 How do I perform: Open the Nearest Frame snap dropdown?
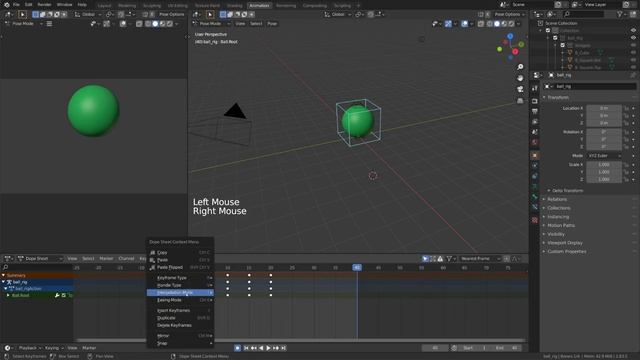(480, 259)
